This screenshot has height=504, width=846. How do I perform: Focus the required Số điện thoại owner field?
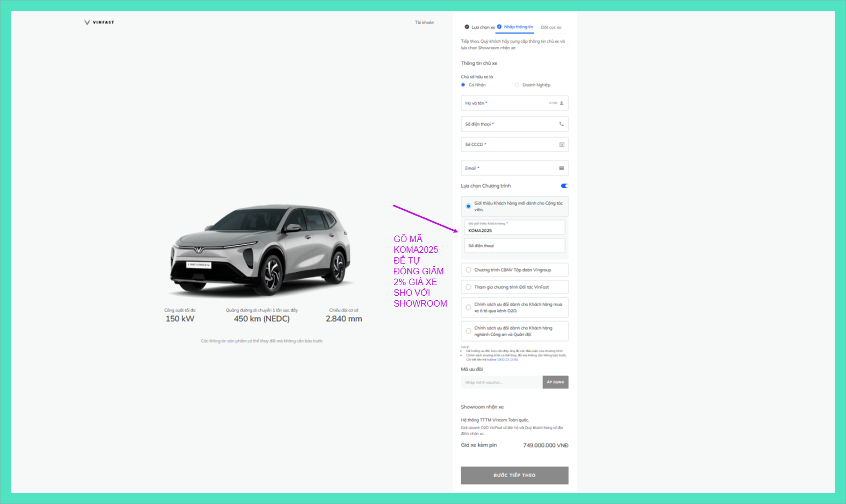point(514,124)
